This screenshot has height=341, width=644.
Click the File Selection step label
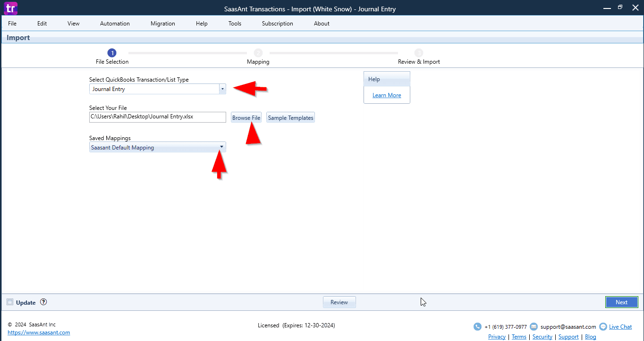pos(112,62)
